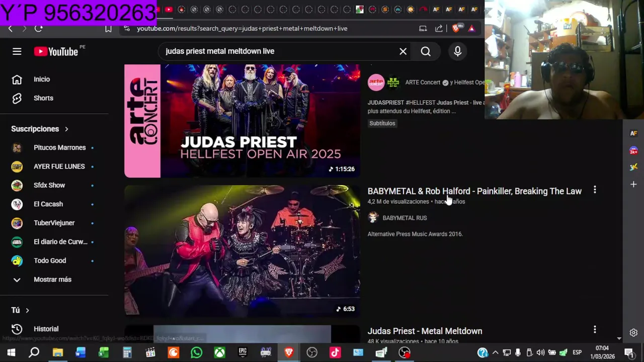The image size is (644, 362).
Task: Click the ARTE Concert channel avatar
Action: click(376, 82)
